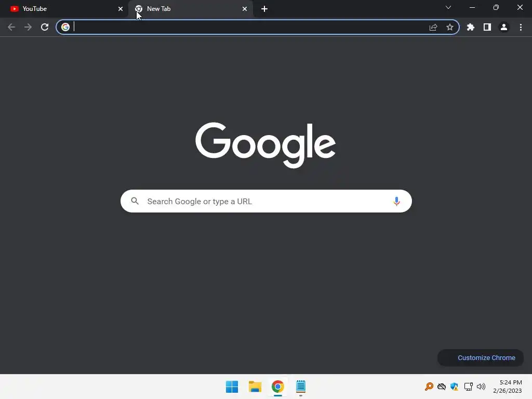Click the Chrome taskbar icon
The image size is (532, 399).
(x=277, y=387)
